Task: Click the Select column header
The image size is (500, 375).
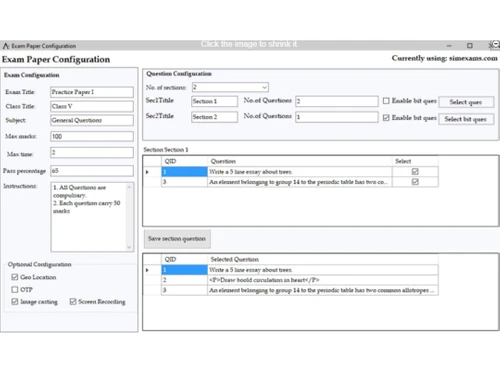Action: 415,161
